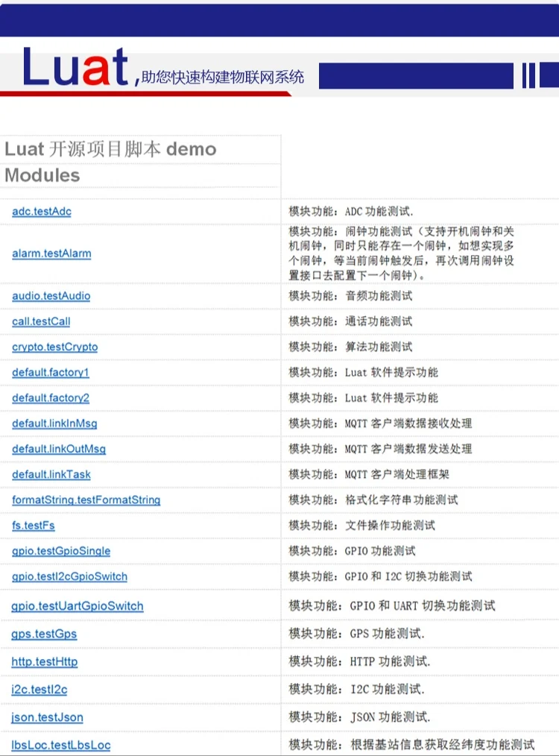Click 'HTTP 功能测试.' description
Image resolution: width=559 pixels, height=756 pixels.
390,662
